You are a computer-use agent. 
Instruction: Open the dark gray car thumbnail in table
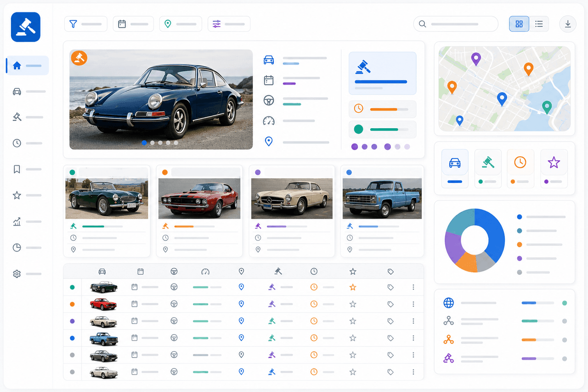point(103,355)
